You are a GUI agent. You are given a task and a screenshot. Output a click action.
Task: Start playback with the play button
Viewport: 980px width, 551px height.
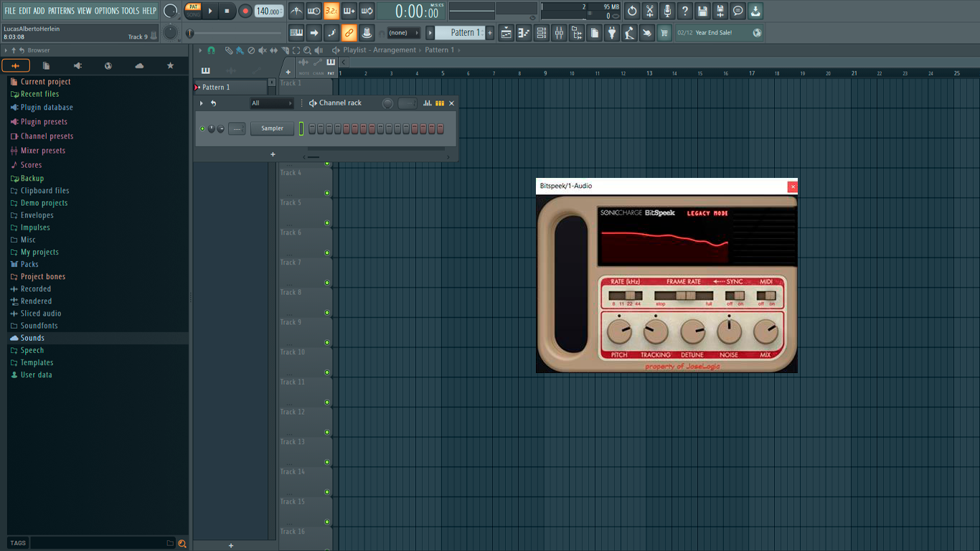(x=210, y=11)
